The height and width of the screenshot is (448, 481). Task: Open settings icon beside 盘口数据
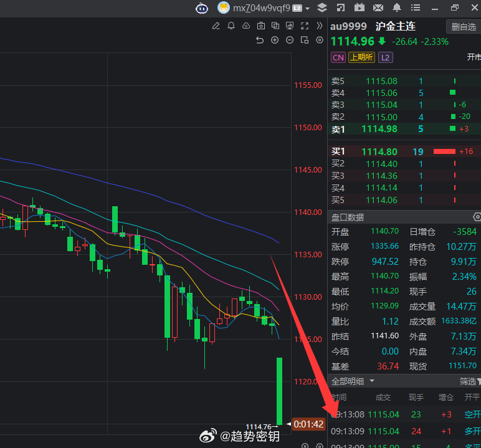pyautogui.click(x=477, y=217)
